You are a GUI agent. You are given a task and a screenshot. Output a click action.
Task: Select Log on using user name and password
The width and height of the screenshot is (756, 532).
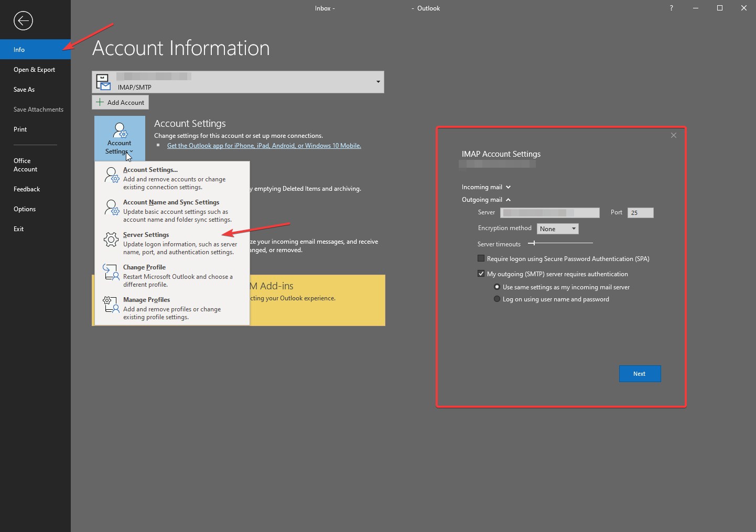coord(497,299)
